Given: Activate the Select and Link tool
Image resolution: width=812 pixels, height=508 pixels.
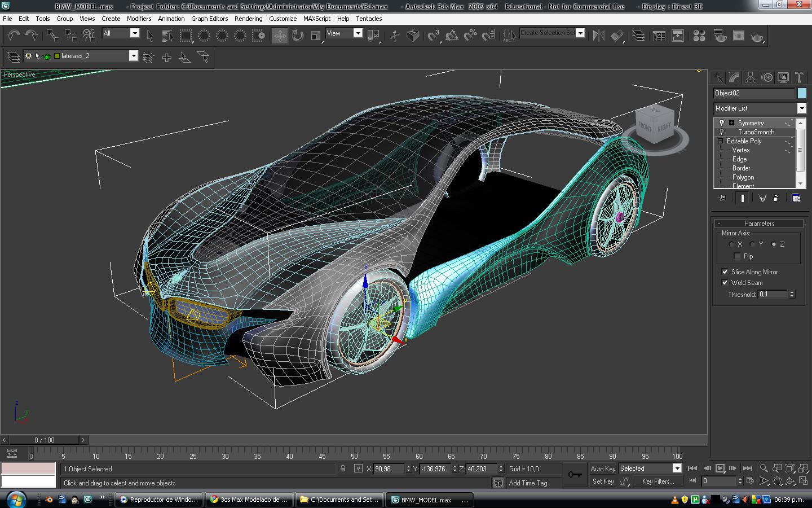Looking at the screenshot, I should point(52,36).
